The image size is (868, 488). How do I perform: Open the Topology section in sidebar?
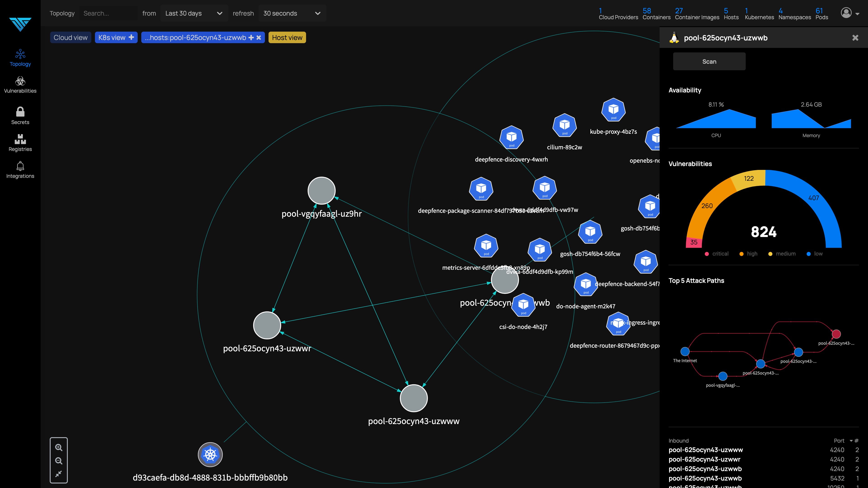tap(20, 58)
